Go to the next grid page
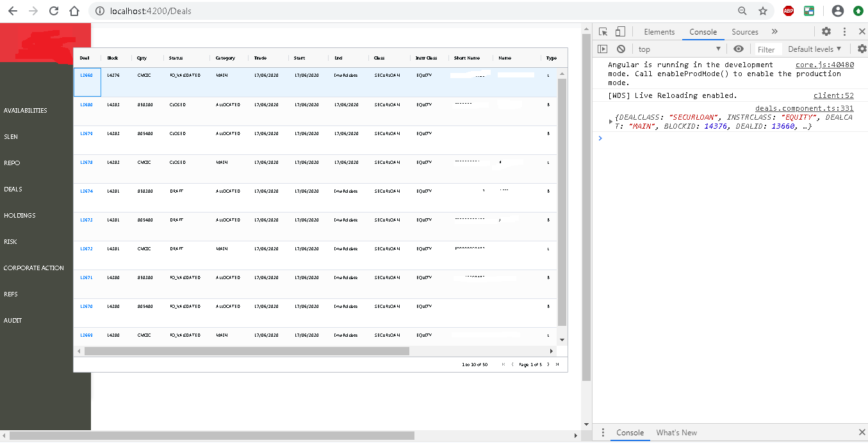 tap(548, 364)
